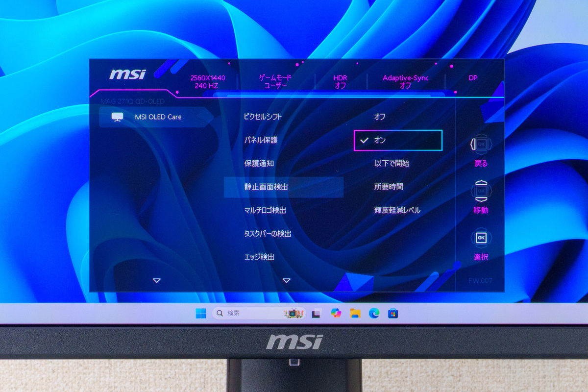
Task: Click the 検索 taskbar search box
Action: pyautogui.click(x=258, y=313)
